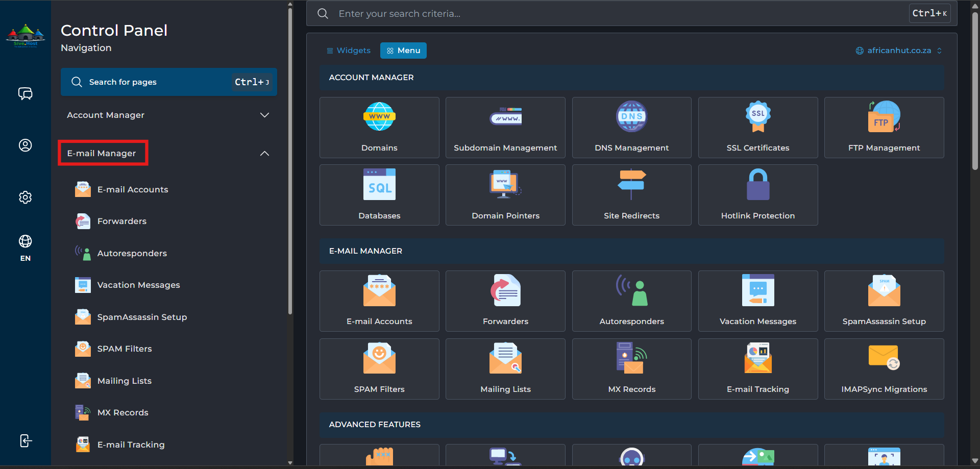Open Domain Pointers tile
The height and width of the screenshot is (469, 980).
click(505, 195)
